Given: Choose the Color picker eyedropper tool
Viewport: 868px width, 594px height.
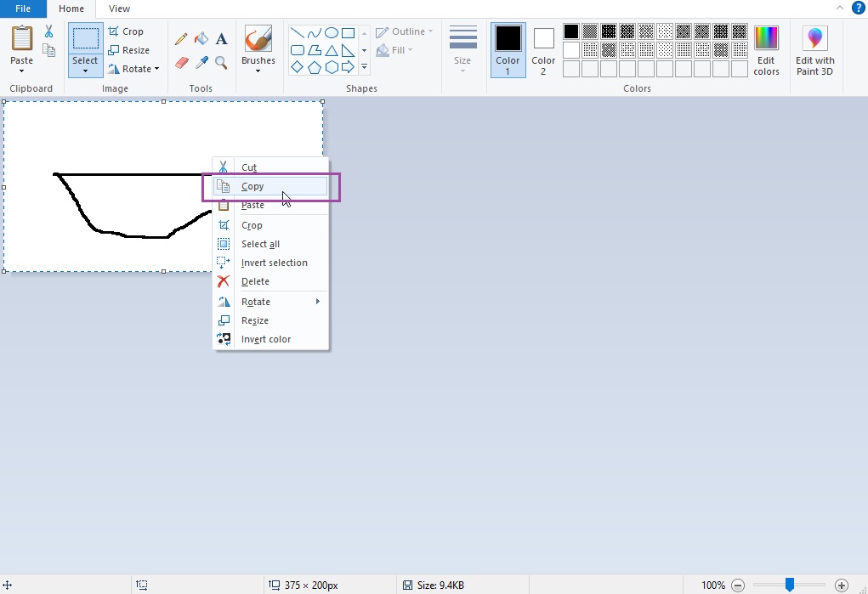Looking at the screenshot, I should point(201,62).
